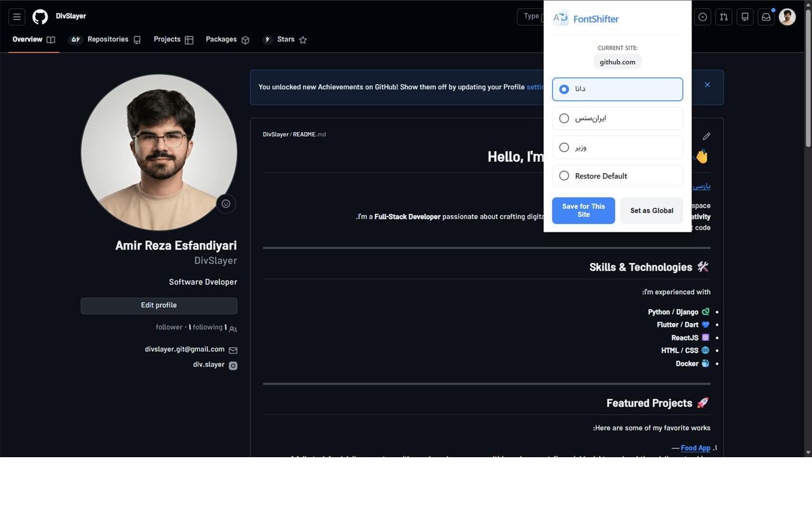This screenshot has height=508, width=812.
Task: Open Pull requests from the top header
Action: pos(724,17)
